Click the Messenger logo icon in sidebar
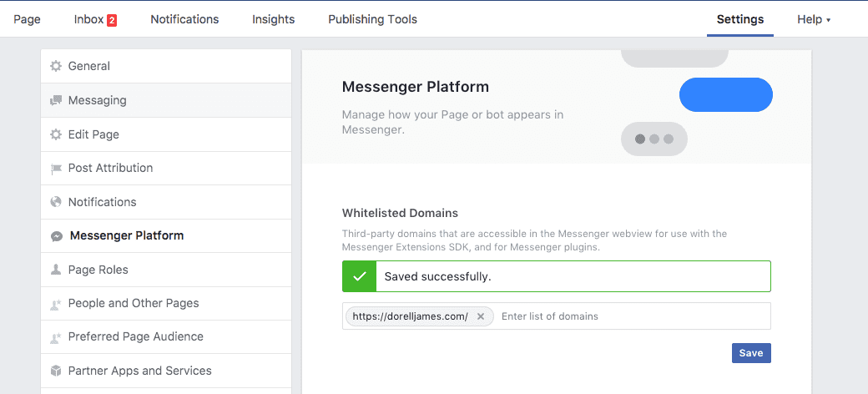The width and height of the screenshot is (868, 394). click(56, 236)
